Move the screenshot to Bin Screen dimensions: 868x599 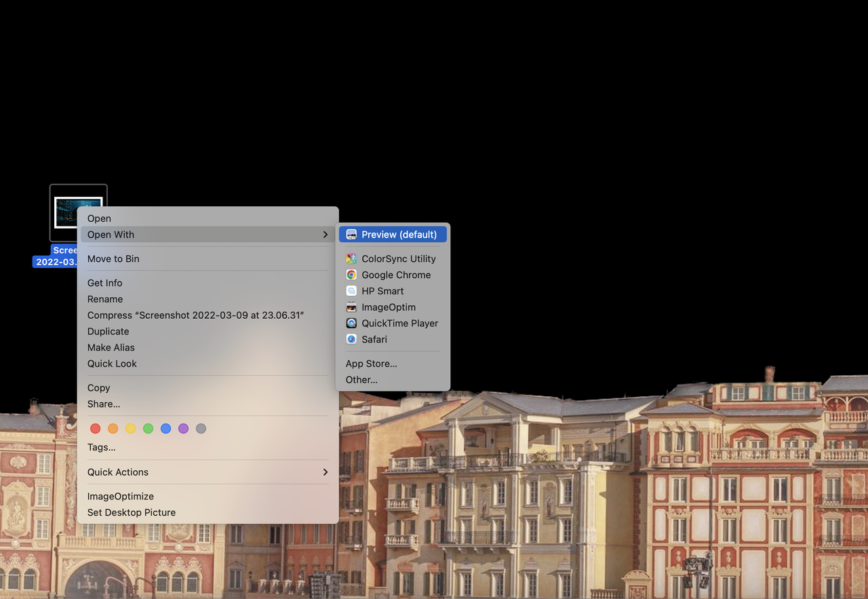(113, 258)
